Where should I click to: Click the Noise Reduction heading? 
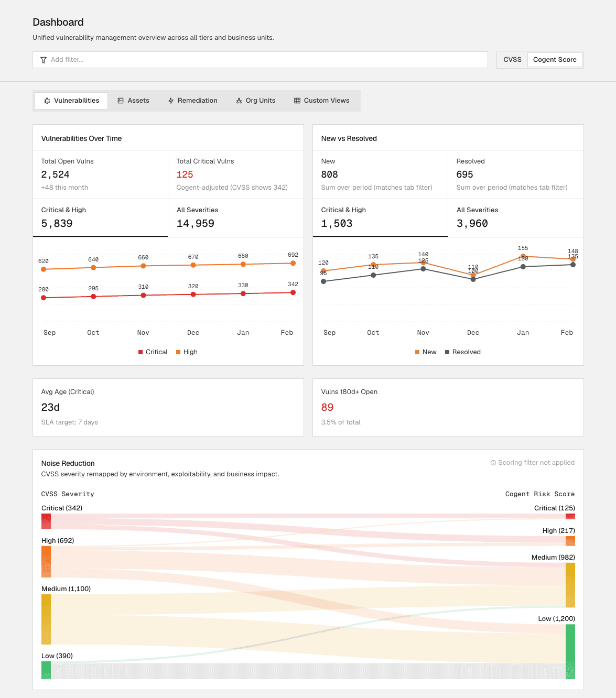(x=68, y=463)
